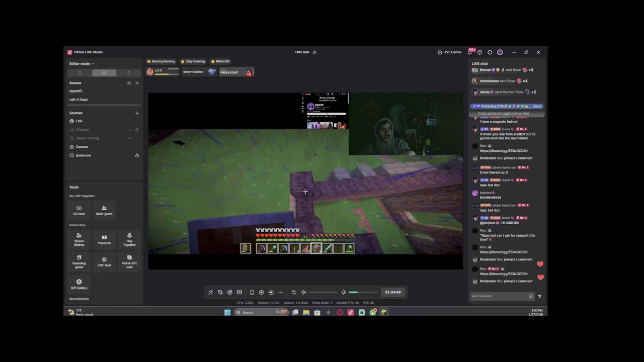
Task: Open the Daily Ranking tab
Action: point(193,61)
